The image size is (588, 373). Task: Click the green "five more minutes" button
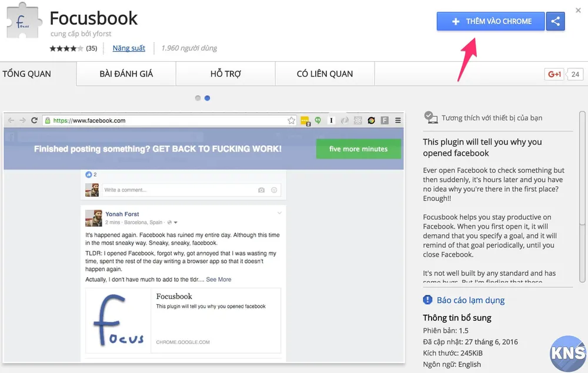tap(358, 149)
